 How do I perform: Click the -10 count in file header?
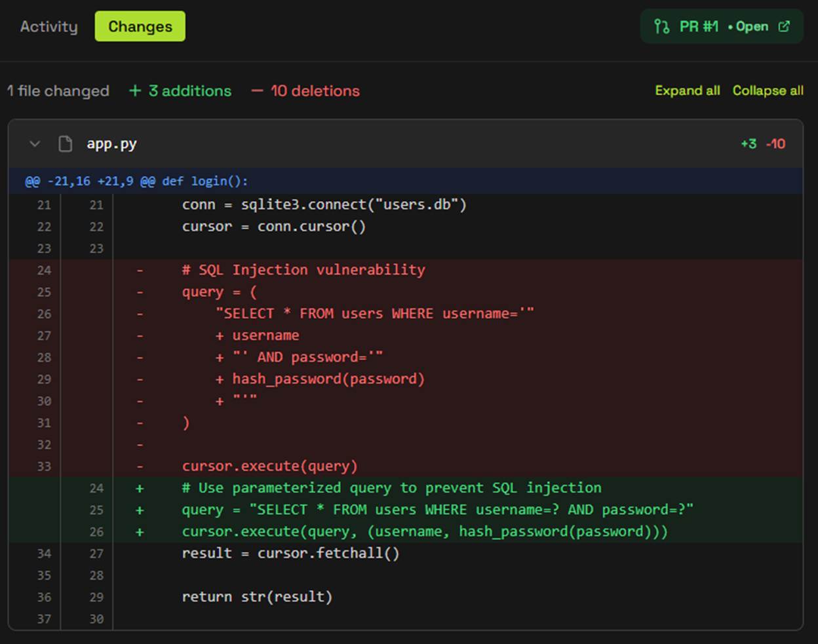pyautogui.click(x=775, y=144)
